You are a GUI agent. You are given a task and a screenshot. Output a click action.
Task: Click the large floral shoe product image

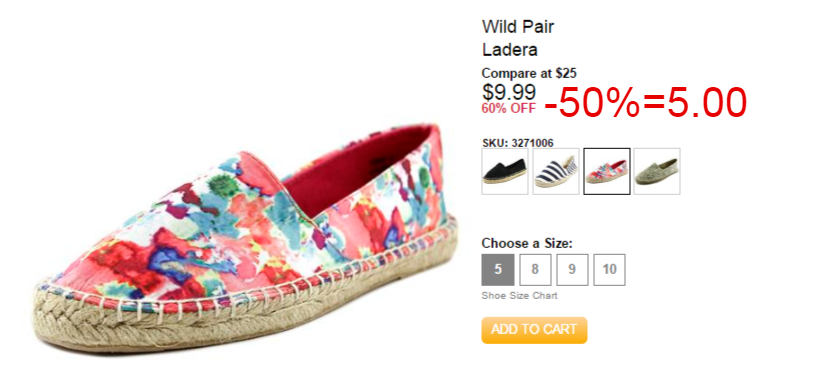(x=246, y=240)
